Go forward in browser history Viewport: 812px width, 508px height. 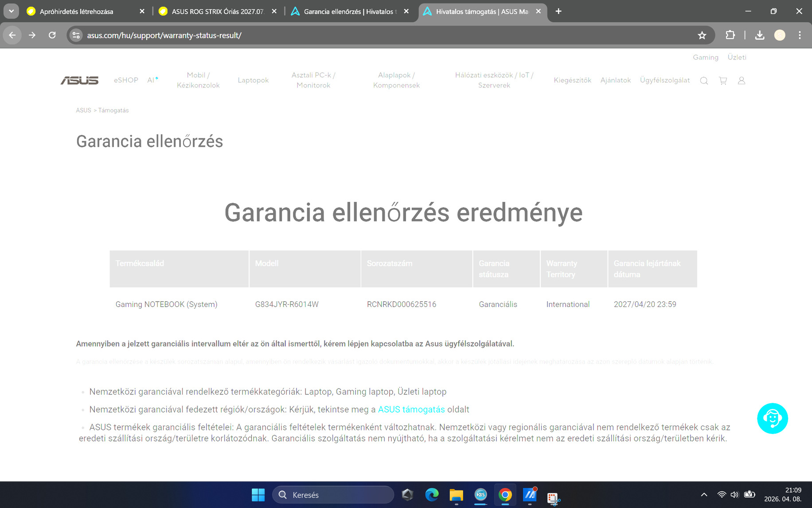click(32, 35)
